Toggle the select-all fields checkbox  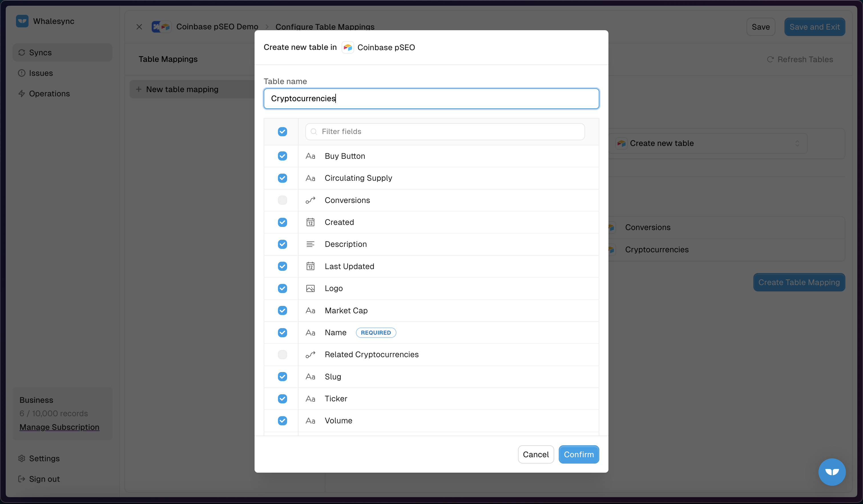click(282, 132)
